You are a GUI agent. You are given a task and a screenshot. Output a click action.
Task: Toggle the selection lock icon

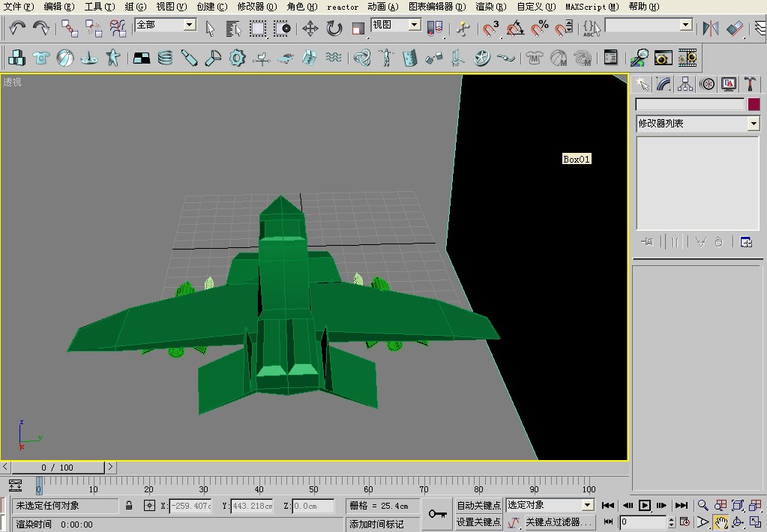click(129, 506)
